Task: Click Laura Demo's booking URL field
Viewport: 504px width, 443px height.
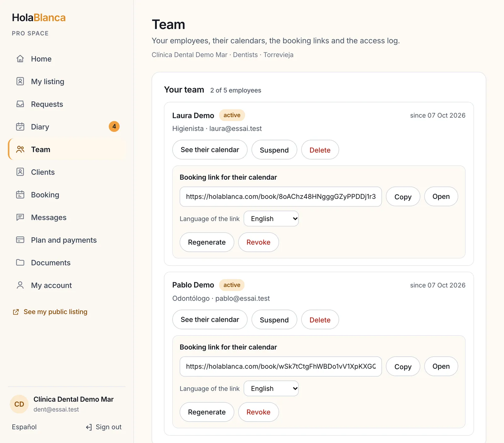Action: 281,197
